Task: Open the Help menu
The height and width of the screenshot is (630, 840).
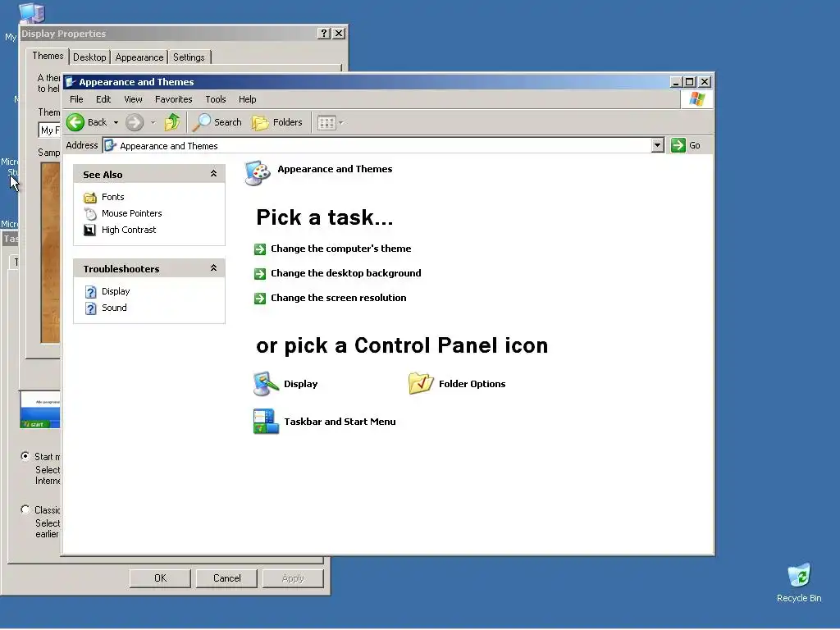Action: 248,99
